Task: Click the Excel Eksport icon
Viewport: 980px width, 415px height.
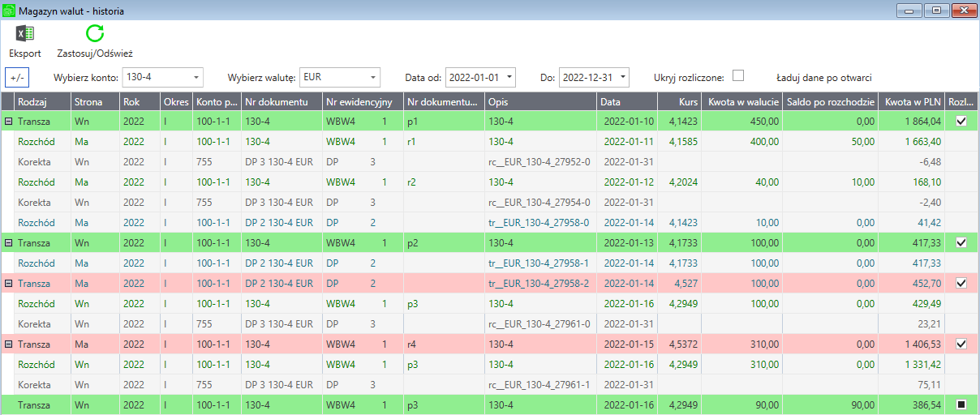Action: pyautogui.click(x=24, y=34)
